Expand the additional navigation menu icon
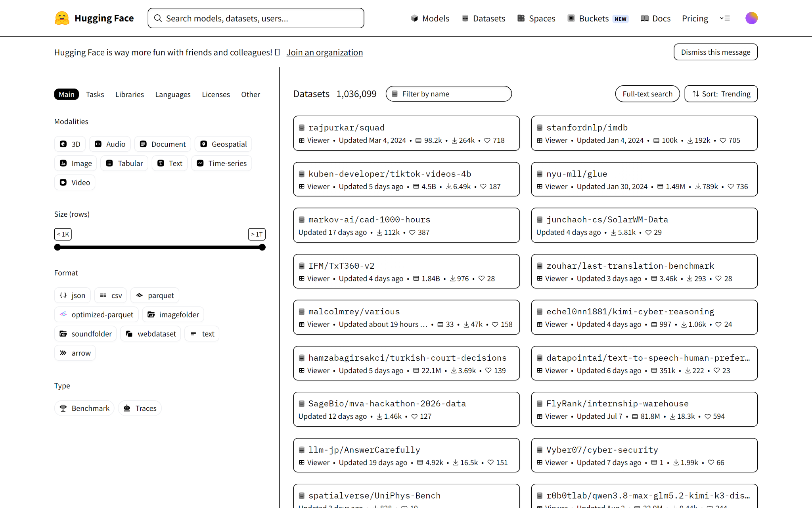812x508 pixels. (725, 18)
